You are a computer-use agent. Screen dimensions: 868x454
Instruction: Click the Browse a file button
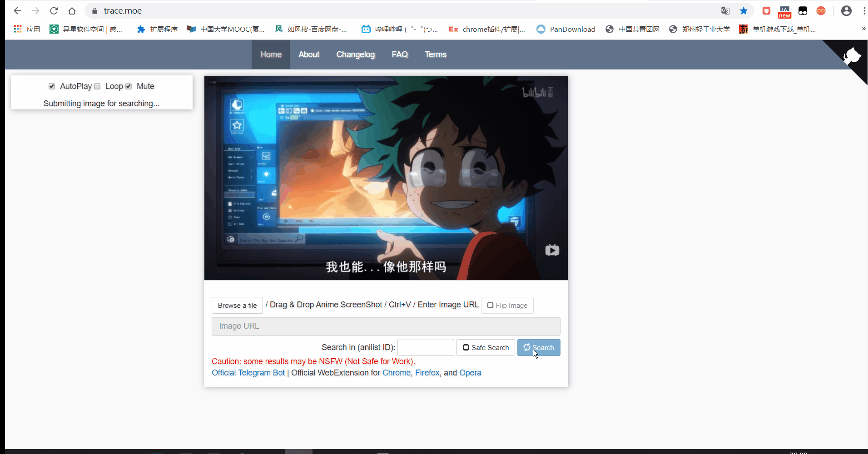pos(237,305)
